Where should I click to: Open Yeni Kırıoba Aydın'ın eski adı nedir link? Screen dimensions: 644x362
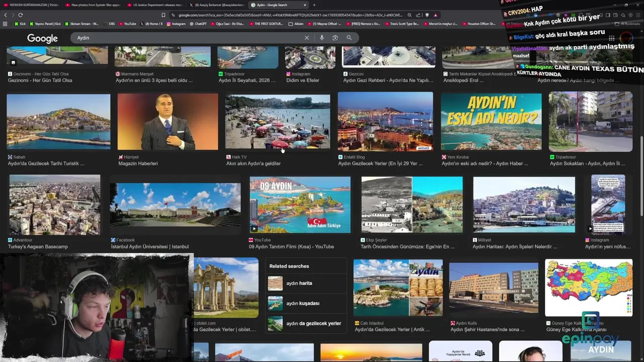point(485,163)
